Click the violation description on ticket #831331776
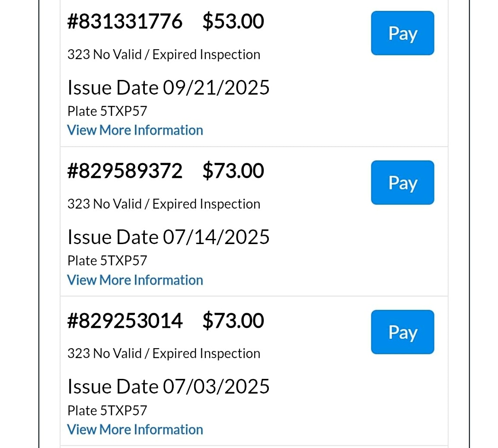 (x=164, y=54)
